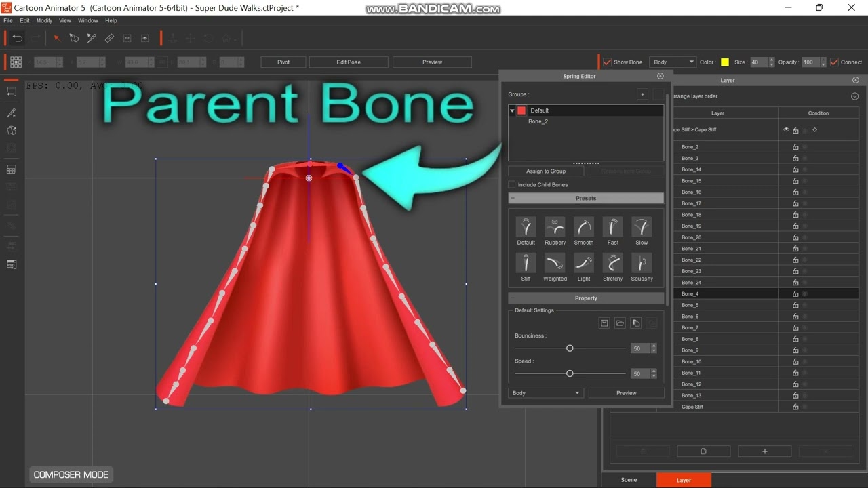Expand the Layer panel chevron button
The image size is (868, 488).
pos(854,96)
